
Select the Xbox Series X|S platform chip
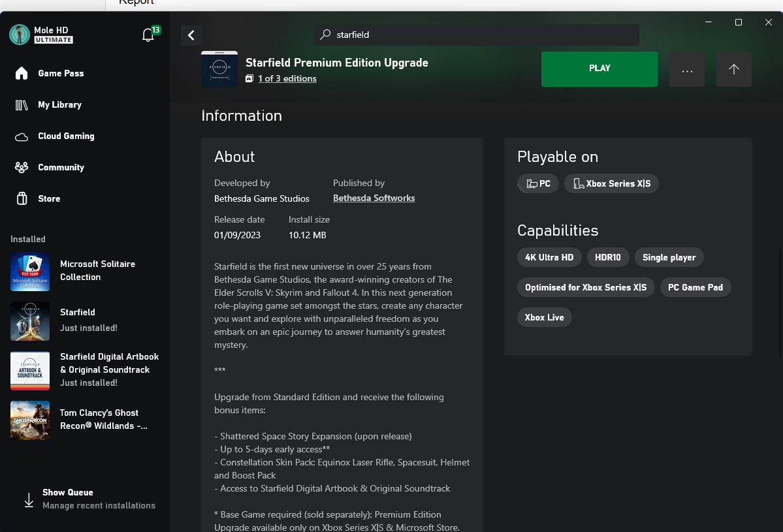611,183
